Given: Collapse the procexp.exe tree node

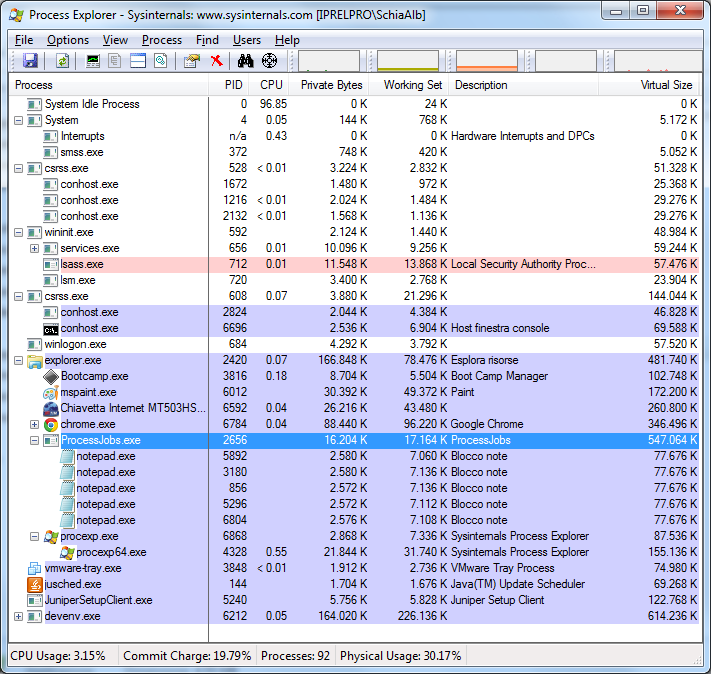Looking at the screenshot, I should [34, 536].
